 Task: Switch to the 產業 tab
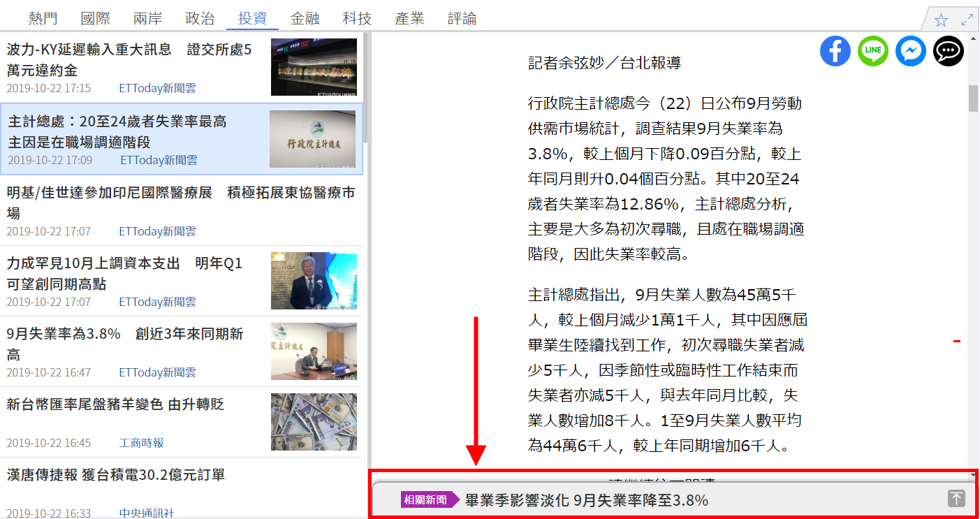click(410, 19)
